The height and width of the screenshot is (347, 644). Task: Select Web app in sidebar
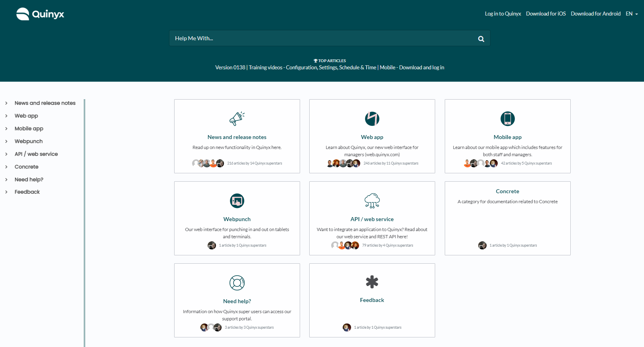[26, 116]
